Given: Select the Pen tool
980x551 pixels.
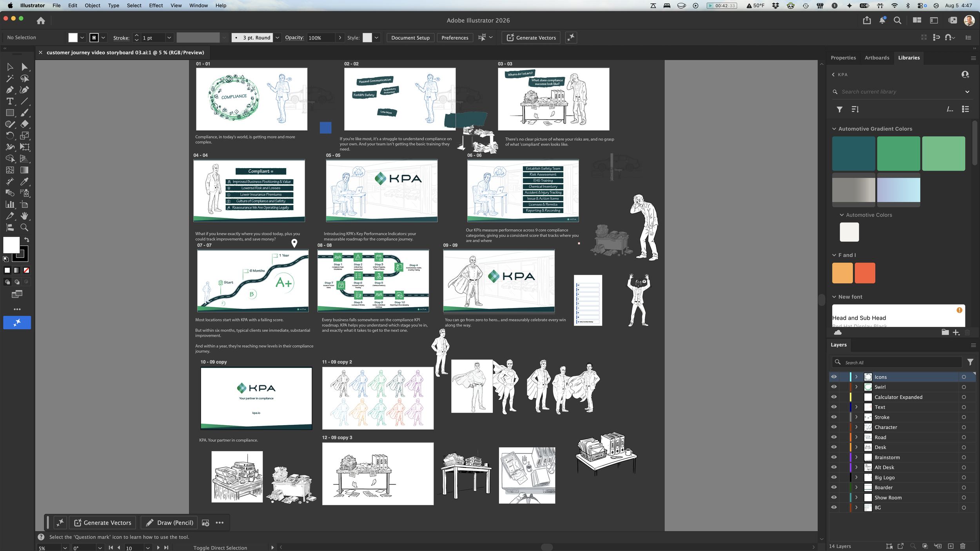Looking at the screenshot, I should pyautogui.click(x=10, y=90).
